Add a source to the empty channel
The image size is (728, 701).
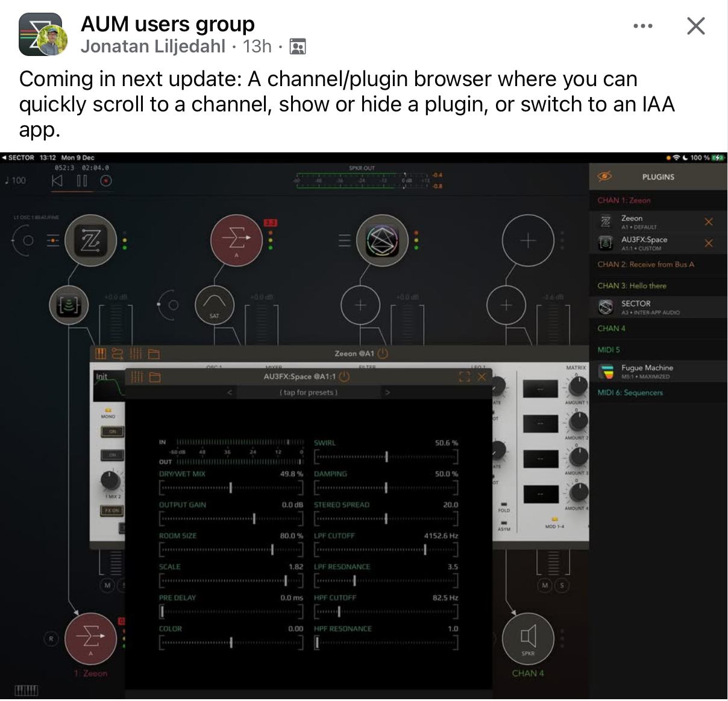pyautogui.click(x=528, y=241)
